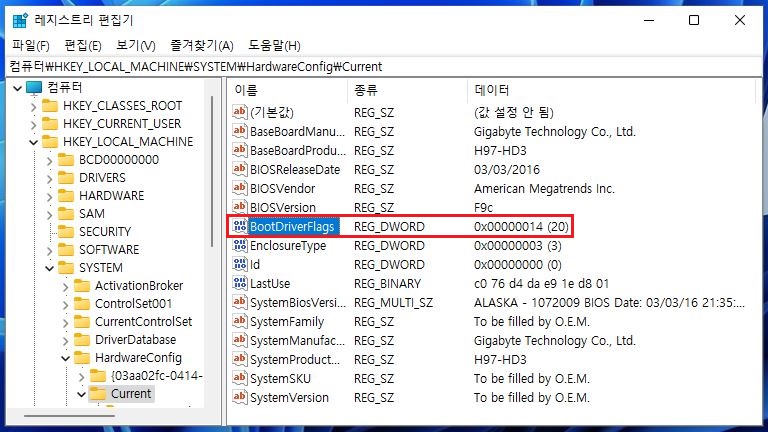Collapse the HKEY_LOCAL_MACHINE key

pos(33,143)
